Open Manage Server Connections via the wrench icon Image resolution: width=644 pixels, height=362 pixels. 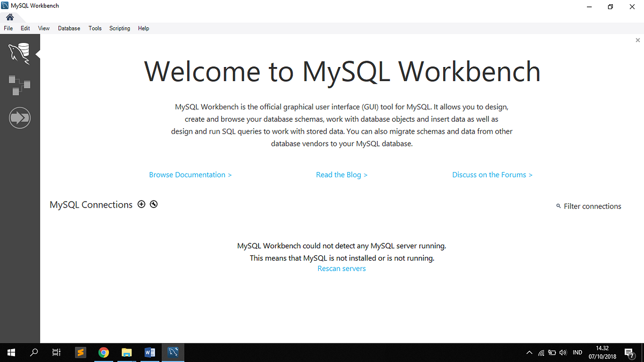point(153,204)
